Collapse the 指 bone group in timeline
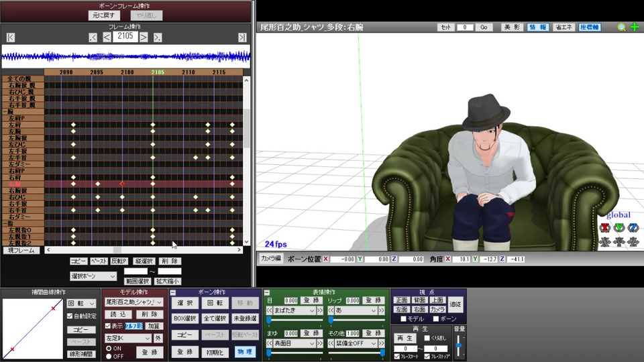Screen dimensions: 644x362 (x=5, y=223)
